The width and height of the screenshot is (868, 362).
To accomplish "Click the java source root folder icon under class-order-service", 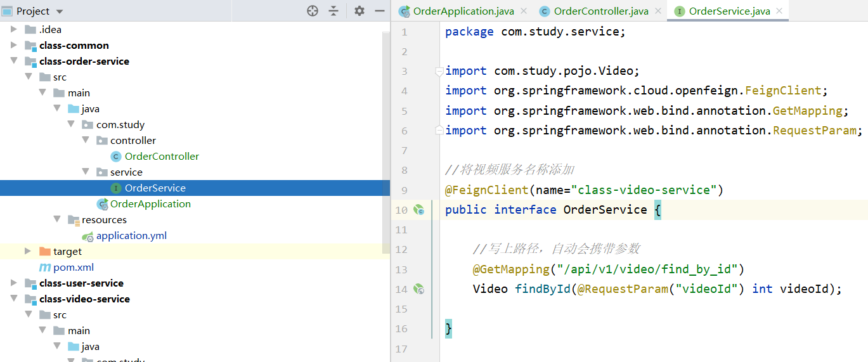I will [74, 108].
